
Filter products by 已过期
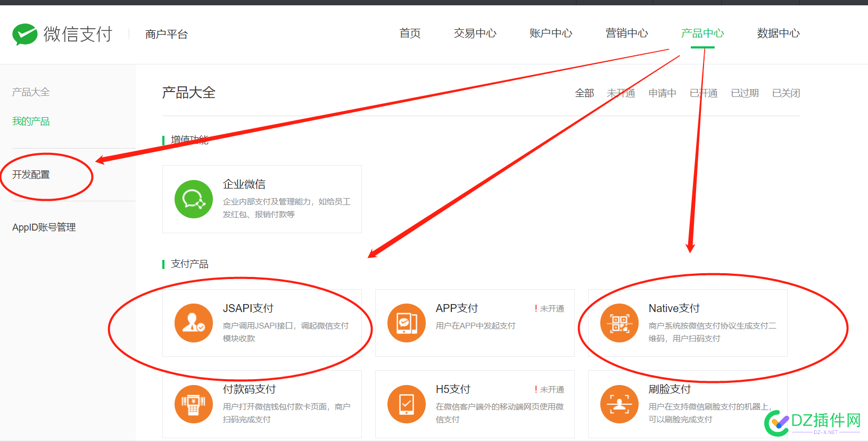[x=745, y=93]
